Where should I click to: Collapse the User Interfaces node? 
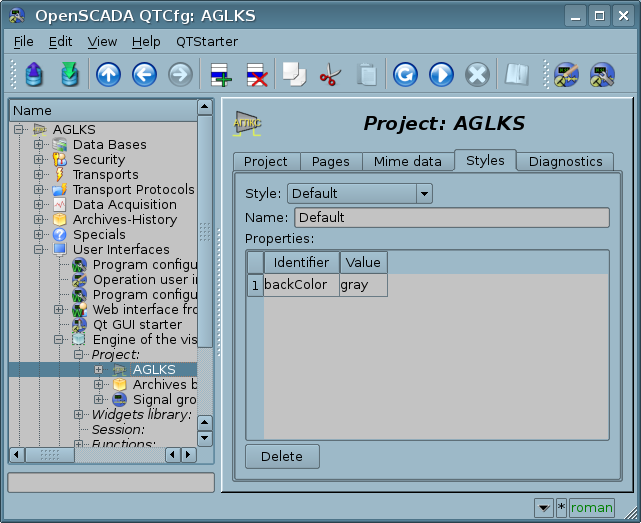(38, 249)
